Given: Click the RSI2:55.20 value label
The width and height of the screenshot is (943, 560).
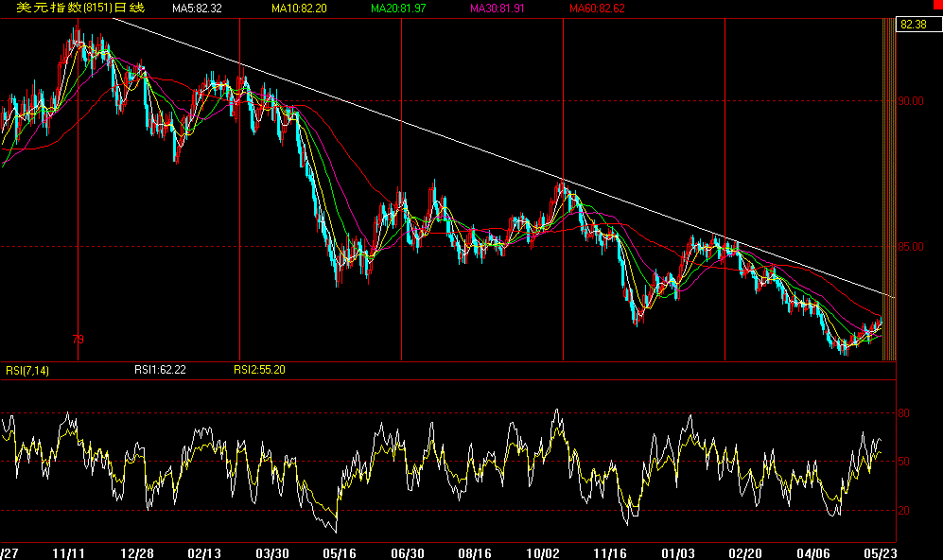Looking at the screenshot, I should pyautogui.click(x=259, y=370).
